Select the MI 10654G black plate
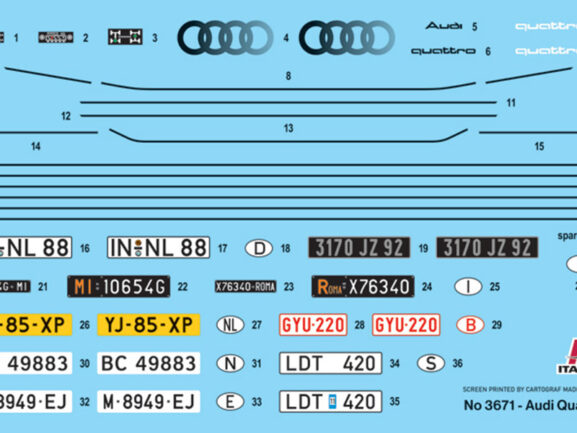This screenshot has width=577, height=433. [x=118, y=286]
